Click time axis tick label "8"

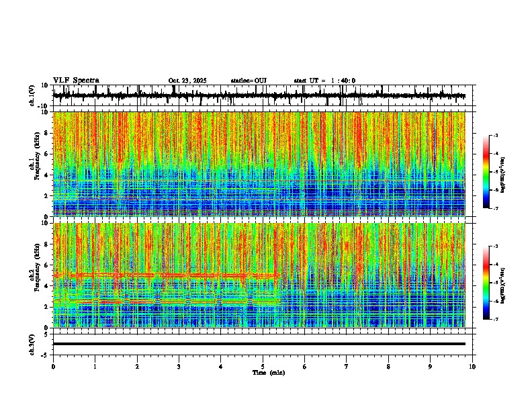coord(388,367)
